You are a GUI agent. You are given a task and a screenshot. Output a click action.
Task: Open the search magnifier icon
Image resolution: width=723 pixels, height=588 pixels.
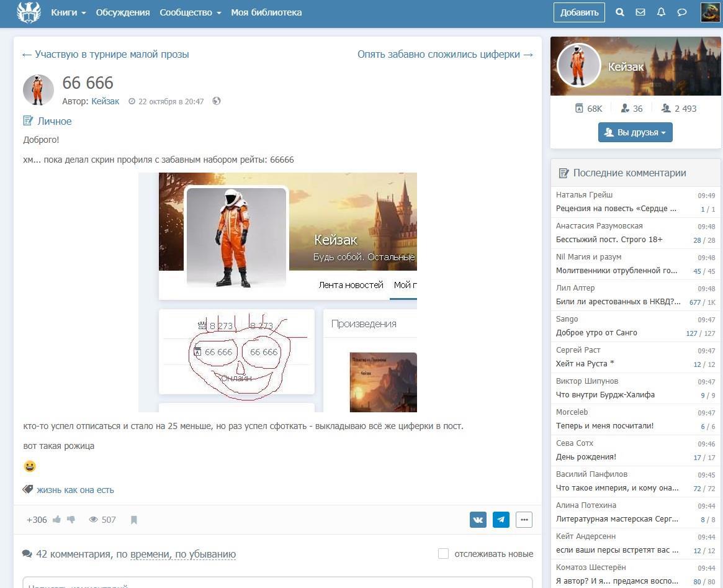point(619,12)
